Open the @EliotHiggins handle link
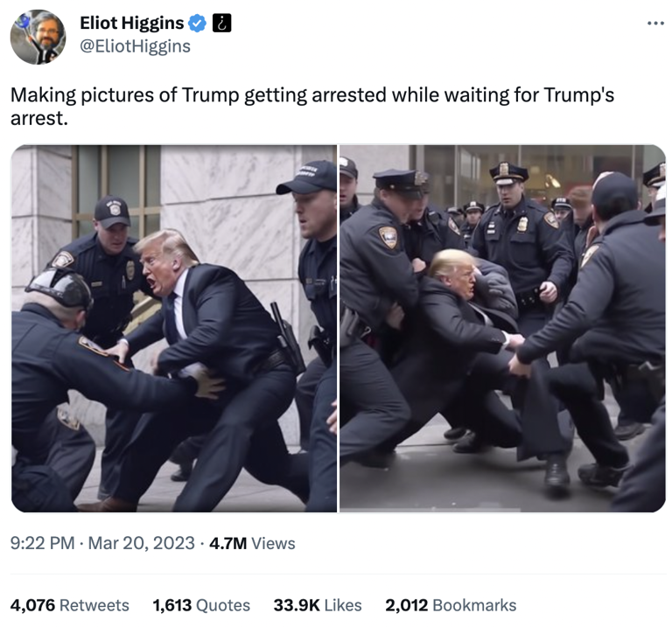The width and height of the screenshot is (672, 627). tap(135, 46)
